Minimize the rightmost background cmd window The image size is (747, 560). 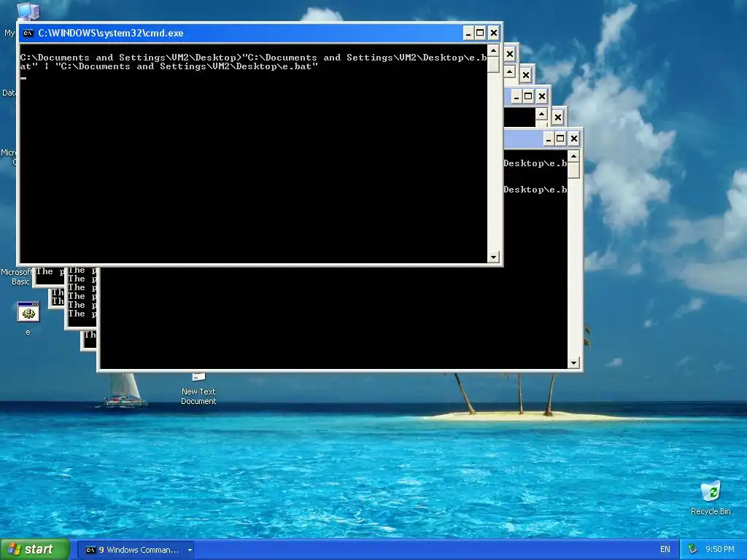(x=549, y=139)
